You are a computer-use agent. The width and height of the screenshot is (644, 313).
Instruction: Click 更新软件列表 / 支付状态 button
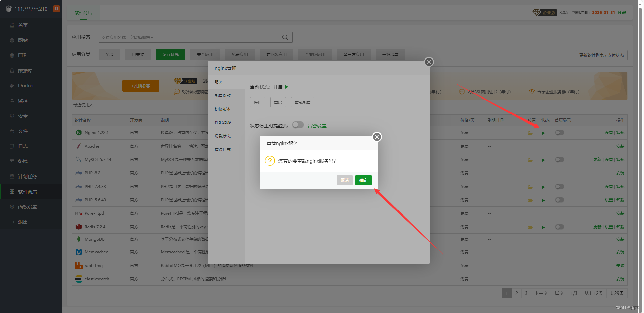pos(601,55)
